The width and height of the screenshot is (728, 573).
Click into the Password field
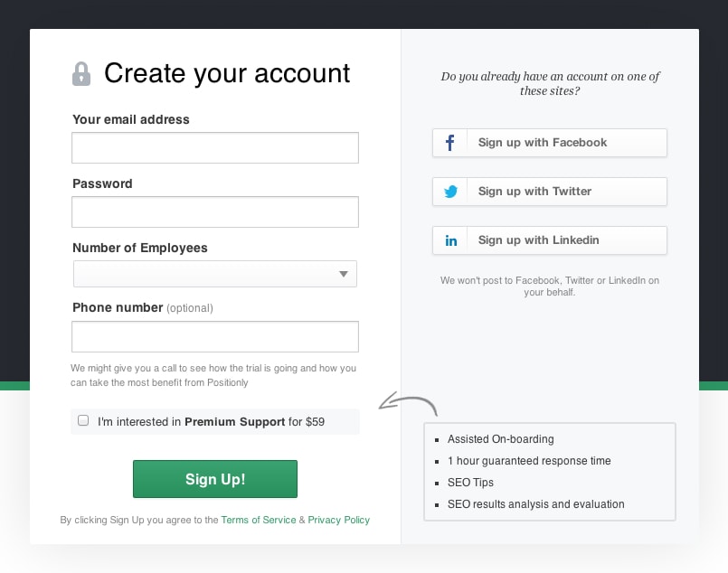pyautogui.click(x=215, y=211)
